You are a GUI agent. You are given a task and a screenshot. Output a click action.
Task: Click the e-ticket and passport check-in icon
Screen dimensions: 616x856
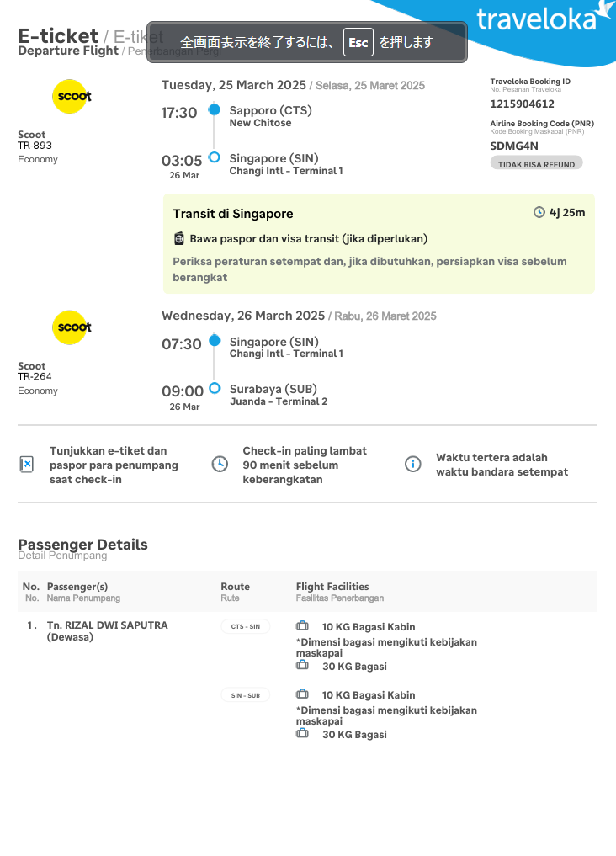pyautogui.click(x=27, y=465)
